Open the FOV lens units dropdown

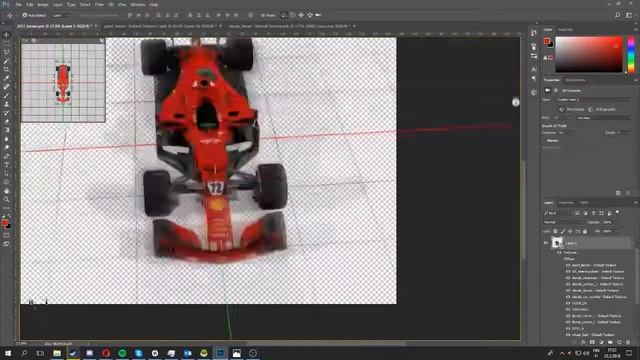[x=603, y=118]
